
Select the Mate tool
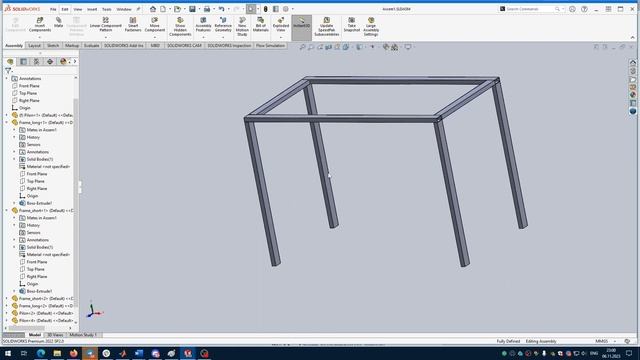tap(58, 22)
